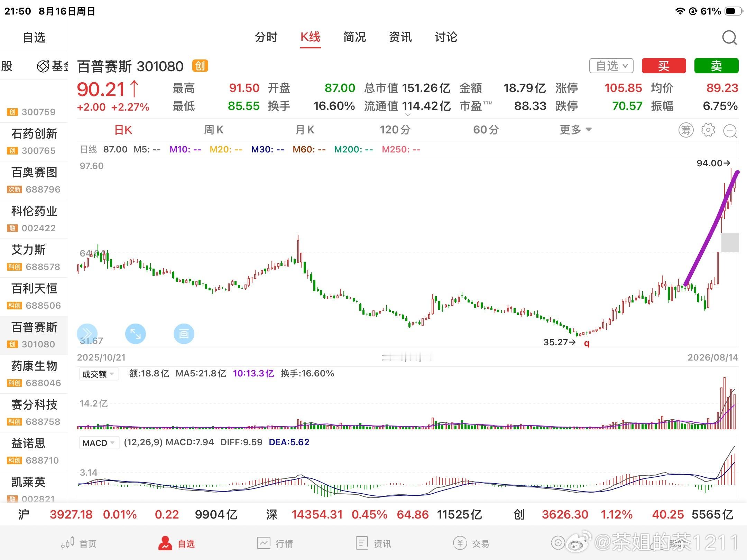747x560 pixels.
Task: Tap the chart timeline scroll handle
Action: point(407,357)
